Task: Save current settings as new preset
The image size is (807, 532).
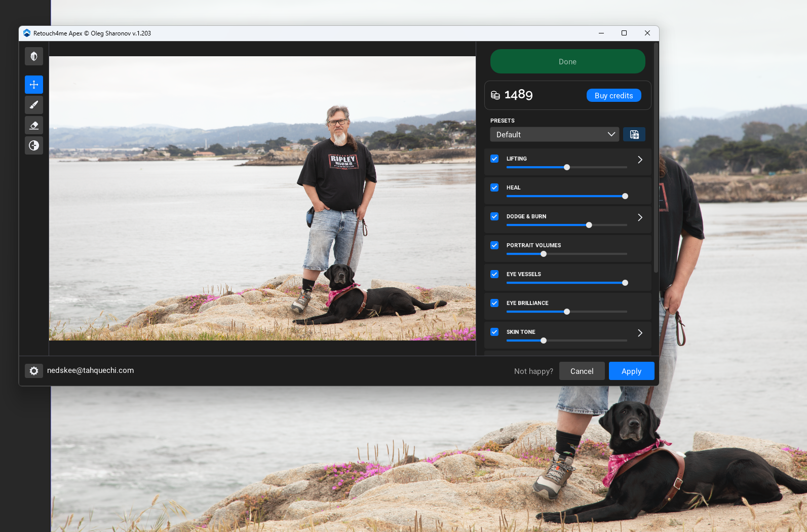Action: click(x=634, y=134)
